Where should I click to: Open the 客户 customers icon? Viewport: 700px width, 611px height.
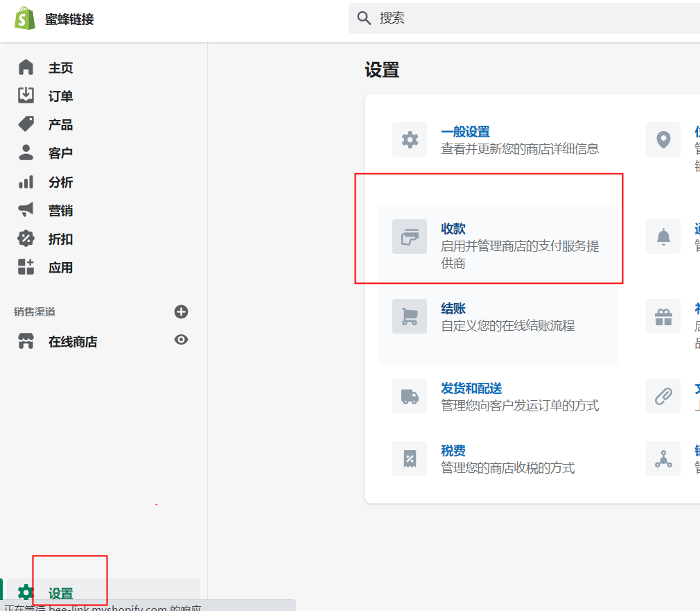pyautogui.click(x=26, y=153)
